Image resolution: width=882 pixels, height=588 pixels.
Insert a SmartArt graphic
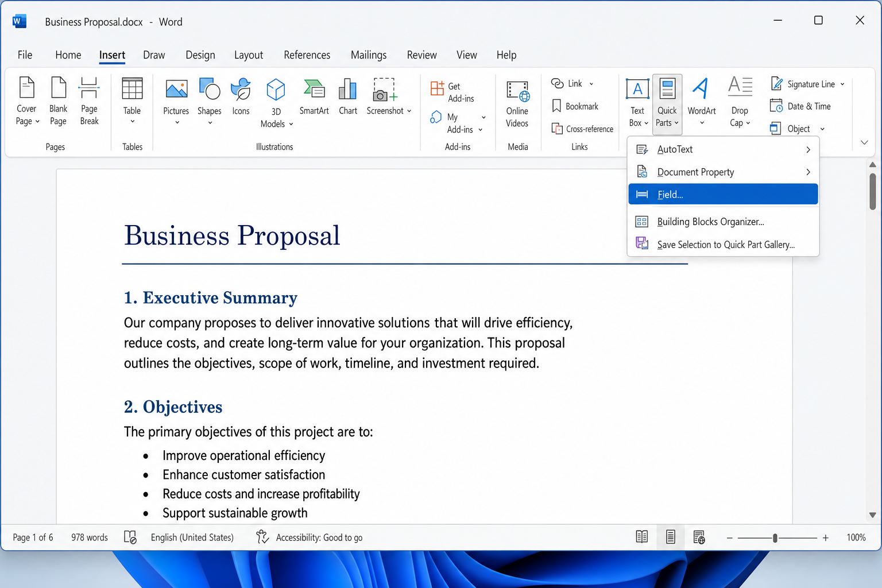pos(314,97)
